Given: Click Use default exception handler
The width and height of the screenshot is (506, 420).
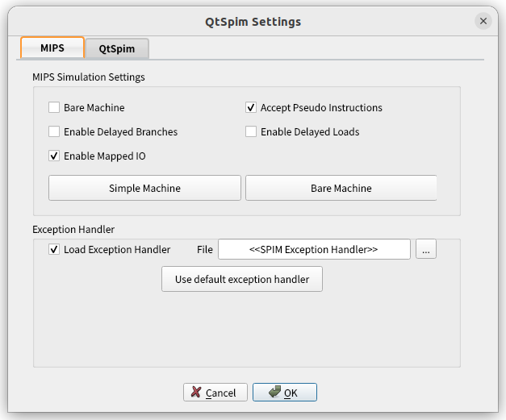Looking at the screenshot, I should (242, 279).
